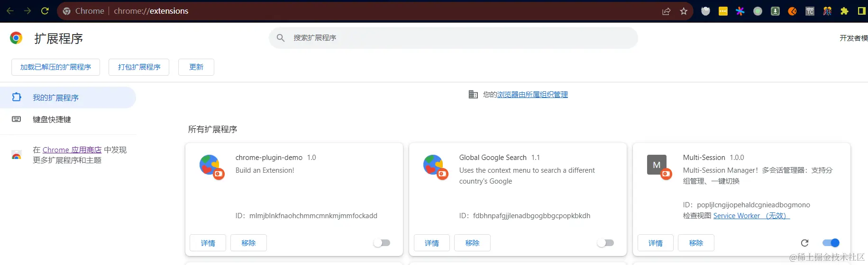This screenshot has width=868, height=265.
Task: Click the 开发者模式 label at top right
Action: point(854,38)
